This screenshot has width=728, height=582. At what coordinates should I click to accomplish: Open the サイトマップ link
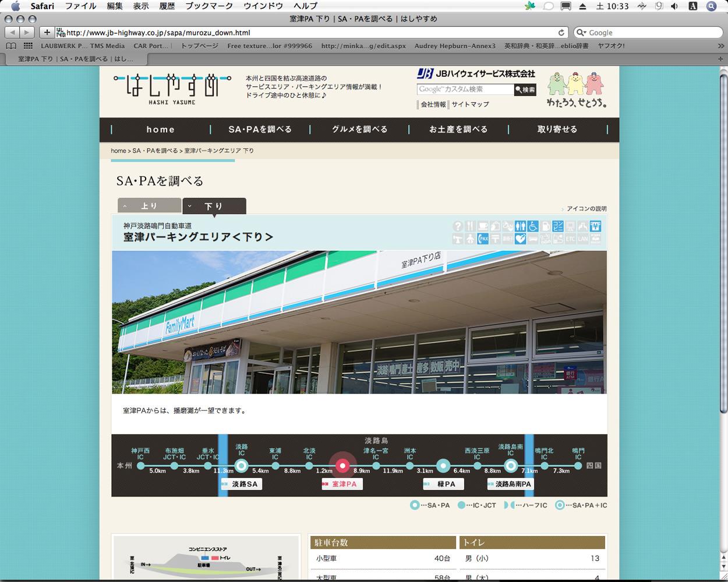click(x=470, y=105)
